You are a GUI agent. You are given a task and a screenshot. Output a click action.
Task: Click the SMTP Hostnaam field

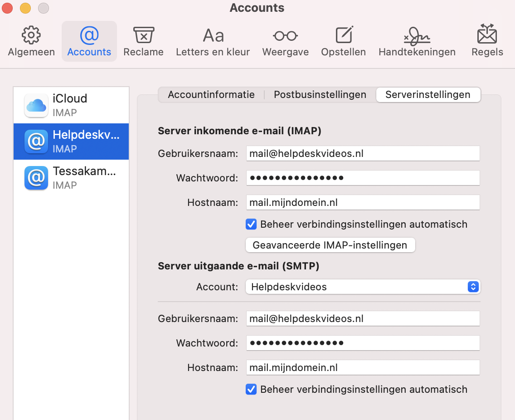(363, 367)
